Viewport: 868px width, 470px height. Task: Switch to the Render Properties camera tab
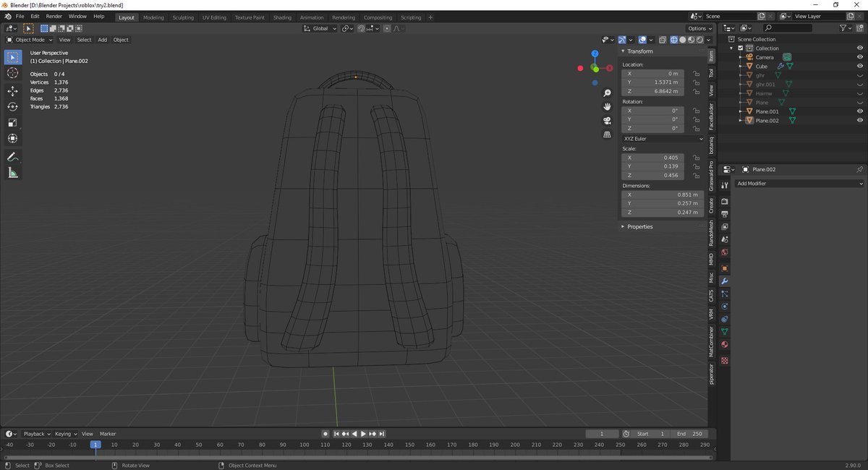724,201
